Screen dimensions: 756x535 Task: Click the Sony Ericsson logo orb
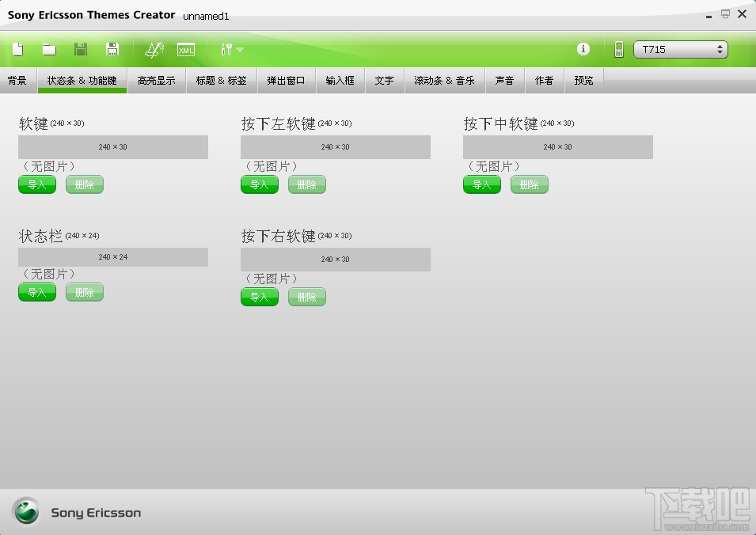point(26,511)
